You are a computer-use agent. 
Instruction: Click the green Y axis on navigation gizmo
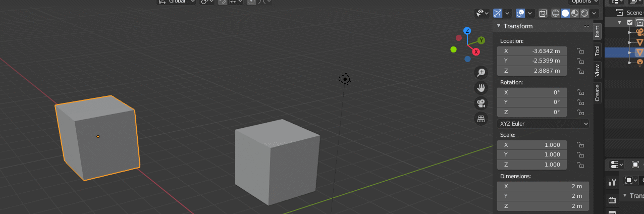pos(481,40)
